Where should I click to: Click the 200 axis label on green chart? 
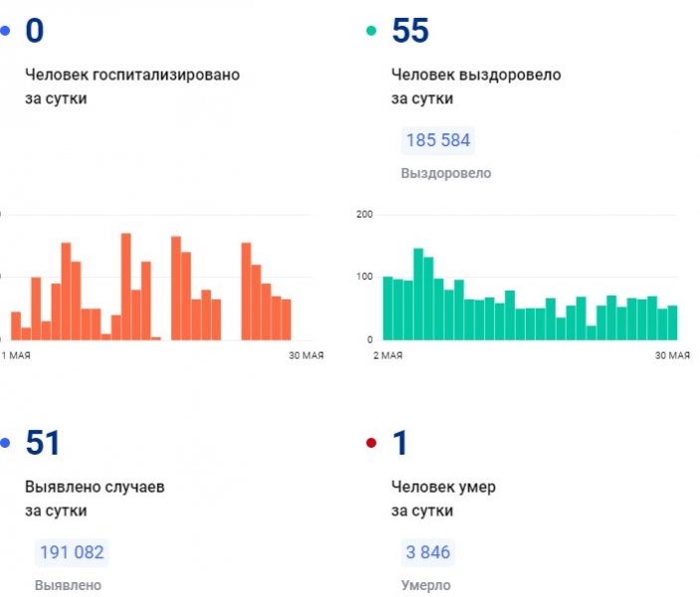pos(363,214)
